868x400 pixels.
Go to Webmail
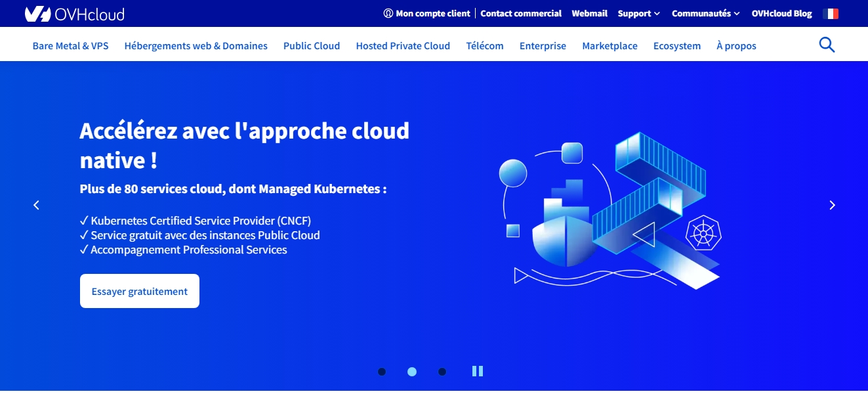(x=589, y=13)
